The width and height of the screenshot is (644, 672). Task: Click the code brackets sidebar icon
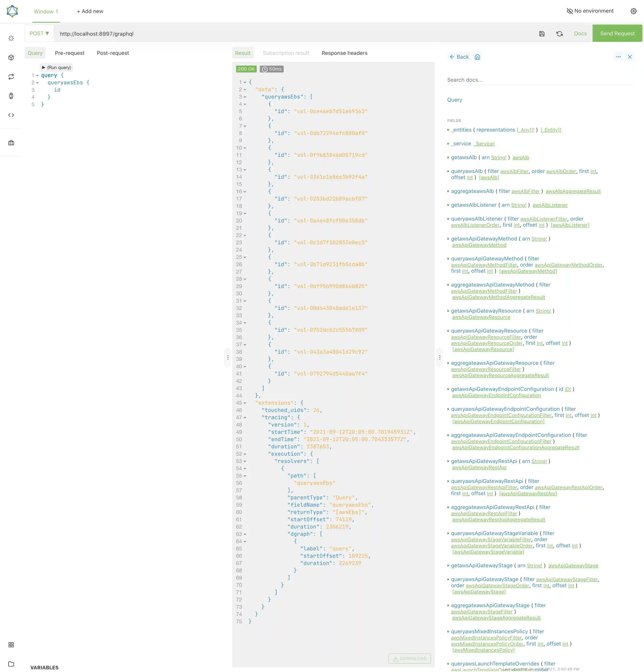tap(11, 115)
